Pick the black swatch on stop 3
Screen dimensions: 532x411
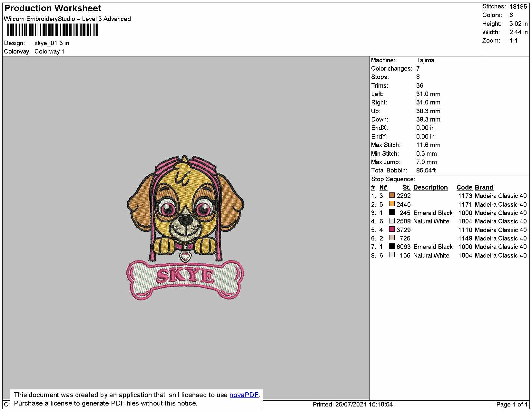tap(392, 212)
